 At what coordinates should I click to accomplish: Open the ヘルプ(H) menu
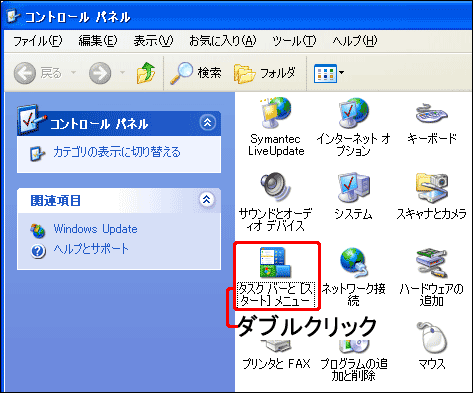[355, 41]
